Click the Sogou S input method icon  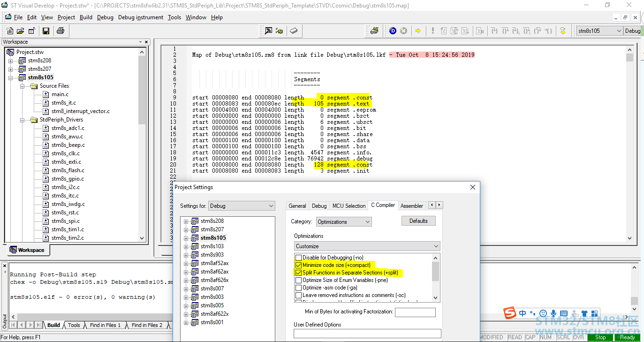[x=510, y=313]
